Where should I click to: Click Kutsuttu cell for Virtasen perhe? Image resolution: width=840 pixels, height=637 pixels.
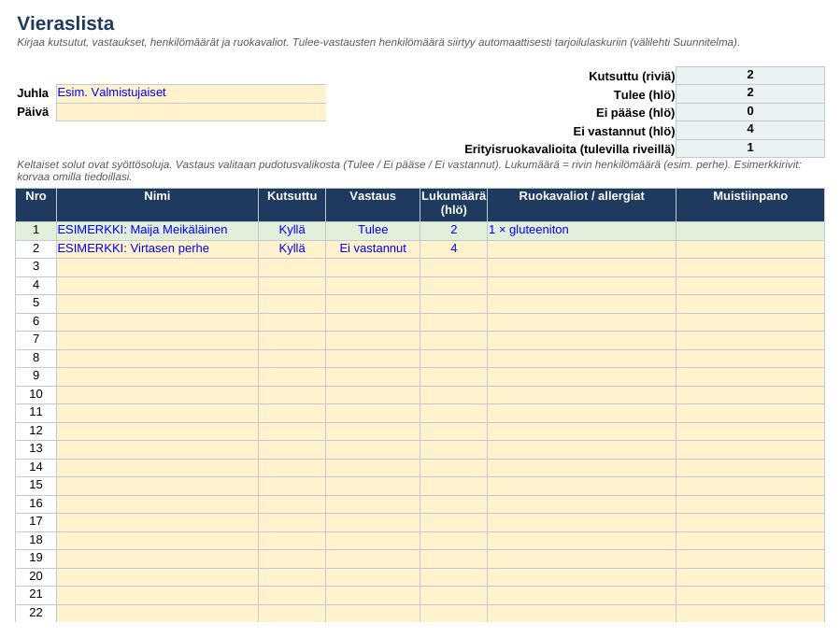coord(292,248)
